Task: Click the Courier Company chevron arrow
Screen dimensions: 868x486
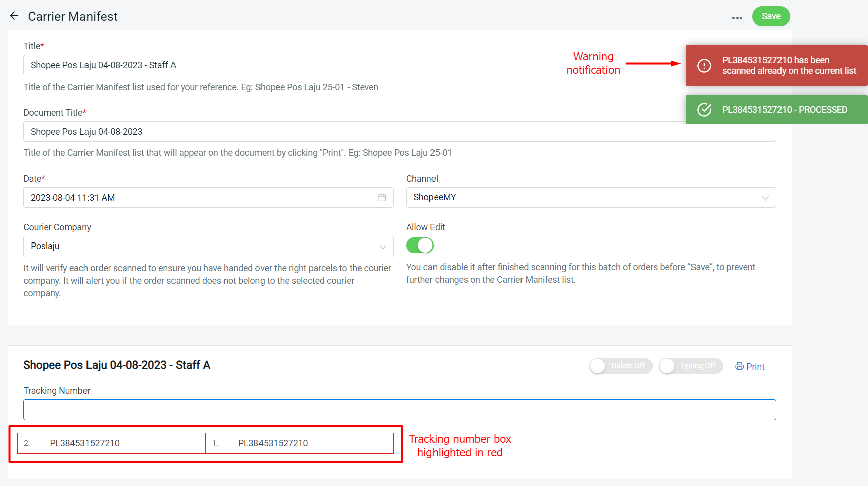Action: pos(383,247)
